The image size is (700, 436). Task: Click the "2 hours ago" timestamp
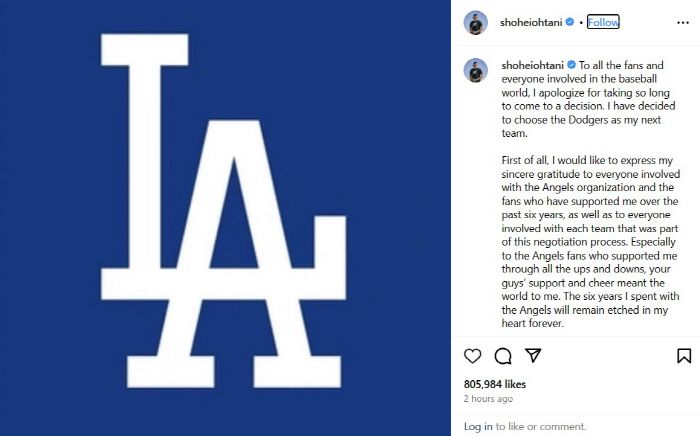[489, 398]
